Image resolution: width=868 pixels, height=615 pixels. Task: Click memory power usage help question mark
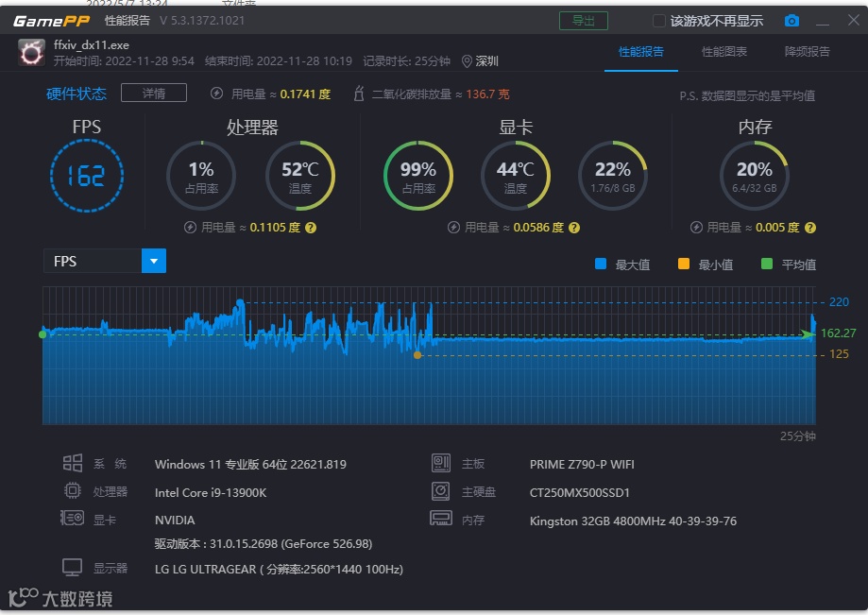pyautogui.click(x=810, y=228)
